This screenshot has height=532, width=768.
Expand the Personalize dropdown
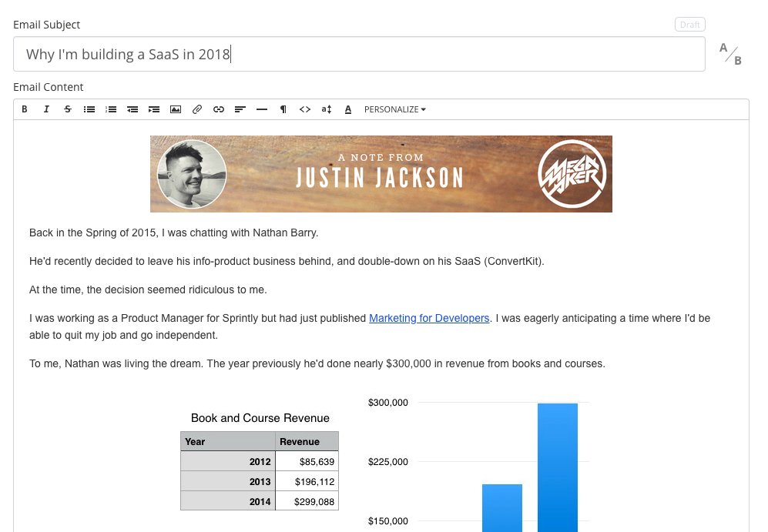(394, 109)
